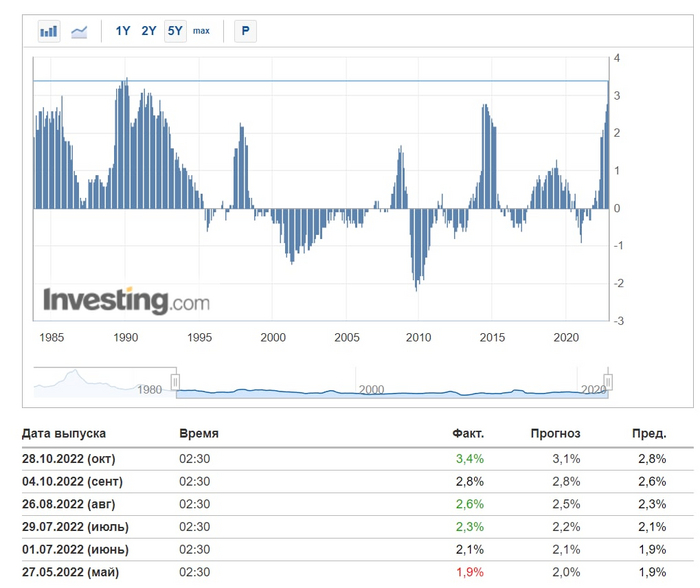Click the Дата выпуска column header
Viewport: 700px width, 588px height.
pos(63,434)
